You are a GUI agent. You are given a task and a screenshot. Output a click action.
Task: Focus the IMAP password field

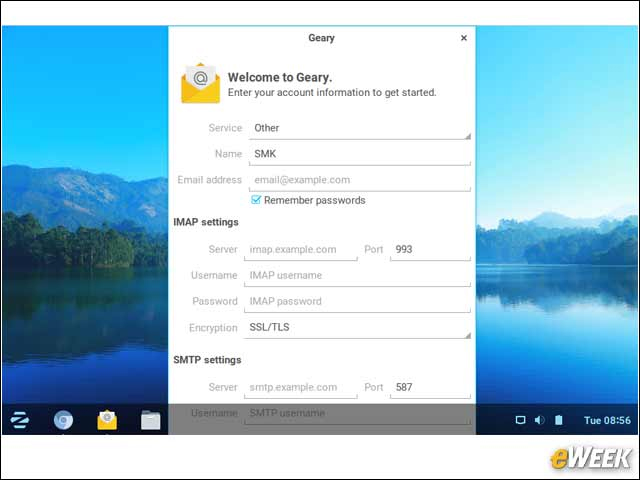(x=358, y=301)
